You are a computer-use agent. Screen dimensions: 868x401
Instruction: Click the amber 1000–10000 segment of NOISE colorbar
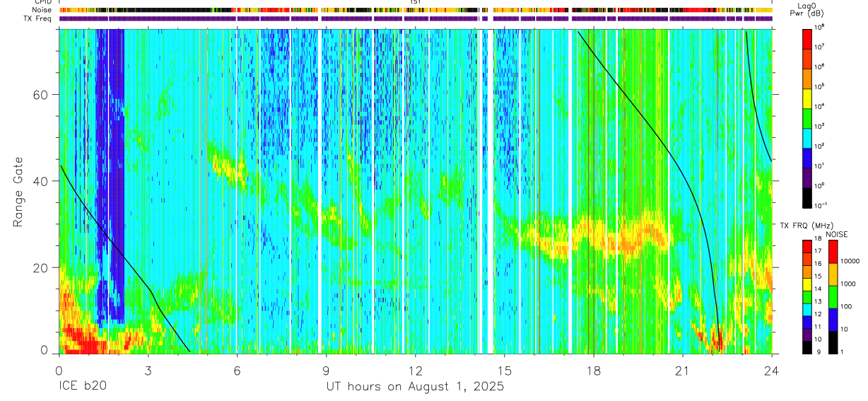[833, 274]
